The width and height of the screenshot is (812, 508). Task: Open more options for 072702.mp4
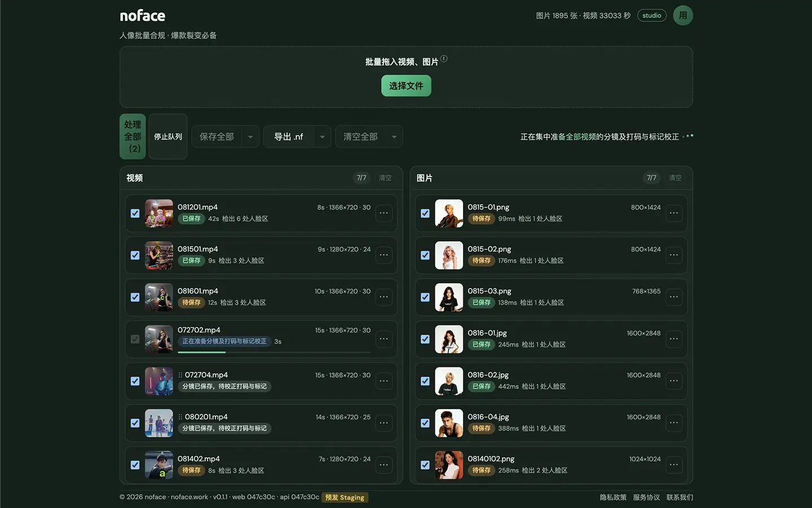pos(384,339)
